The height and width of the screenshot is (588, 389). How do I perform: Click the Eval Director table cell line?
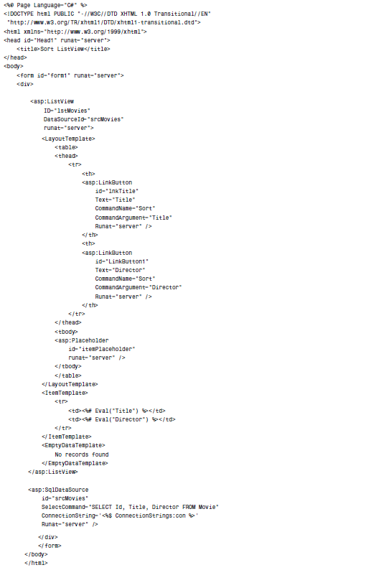click(x=122, y=419)
